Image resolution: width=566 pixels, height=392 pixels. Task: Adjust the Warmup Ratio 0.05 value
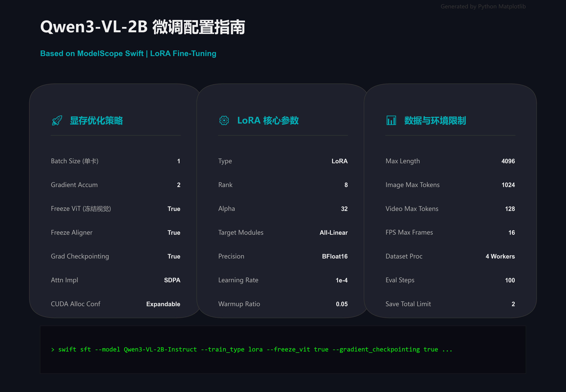[x=342, y=304]
